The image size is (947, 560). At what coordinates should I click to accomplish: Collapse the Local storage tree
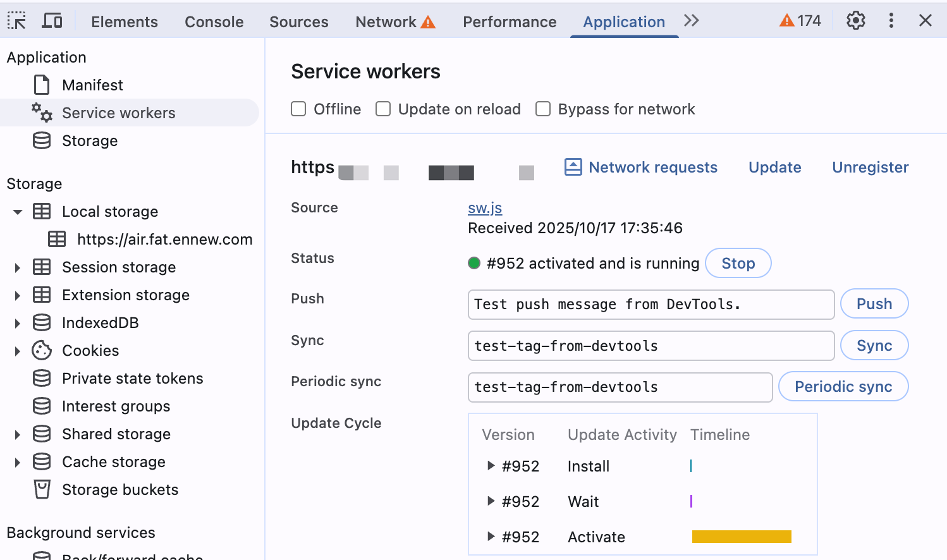18,212
